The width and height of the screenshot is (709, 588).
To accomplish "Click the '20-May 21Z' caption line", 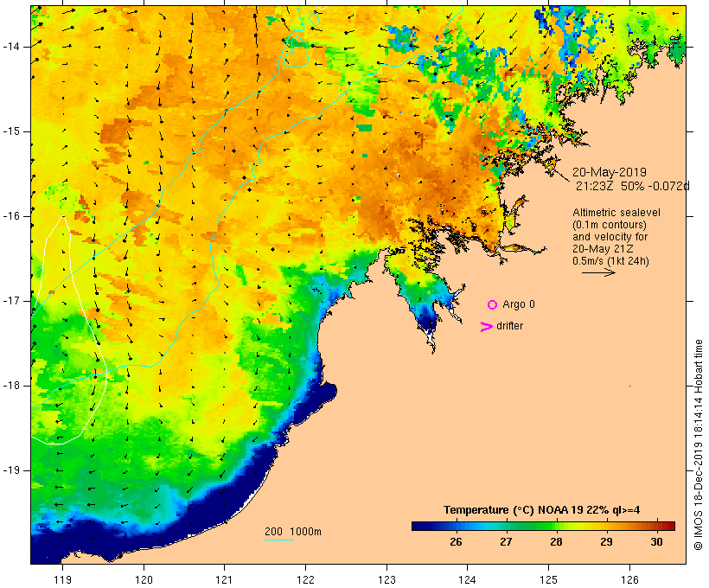I will pos(603,249).
